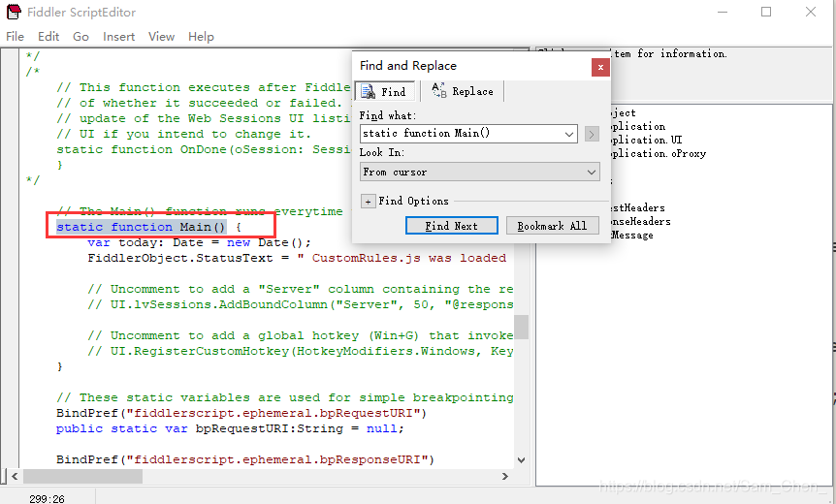Open the View menu

pyautogui.click(x=161, y=36)
